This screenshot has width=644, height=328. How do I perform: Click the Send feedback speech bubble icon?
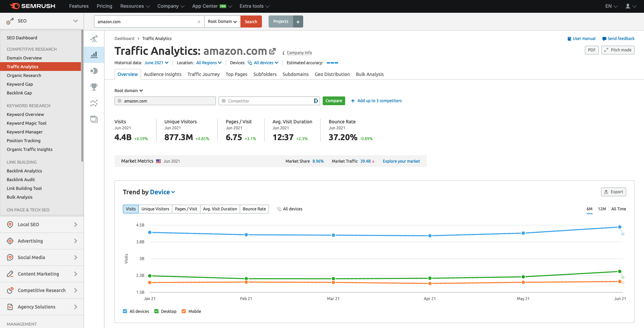(604, 39)
